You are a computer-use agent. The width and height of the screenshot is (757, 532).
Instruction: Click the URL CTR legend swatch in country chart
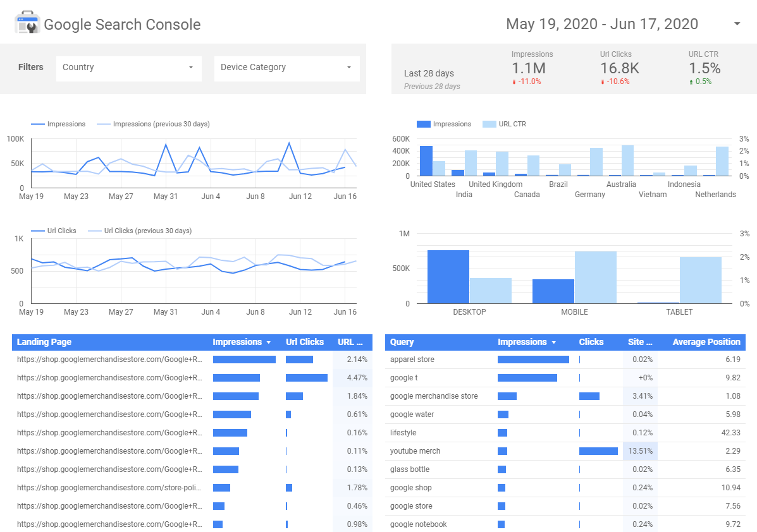pos(489,124)
